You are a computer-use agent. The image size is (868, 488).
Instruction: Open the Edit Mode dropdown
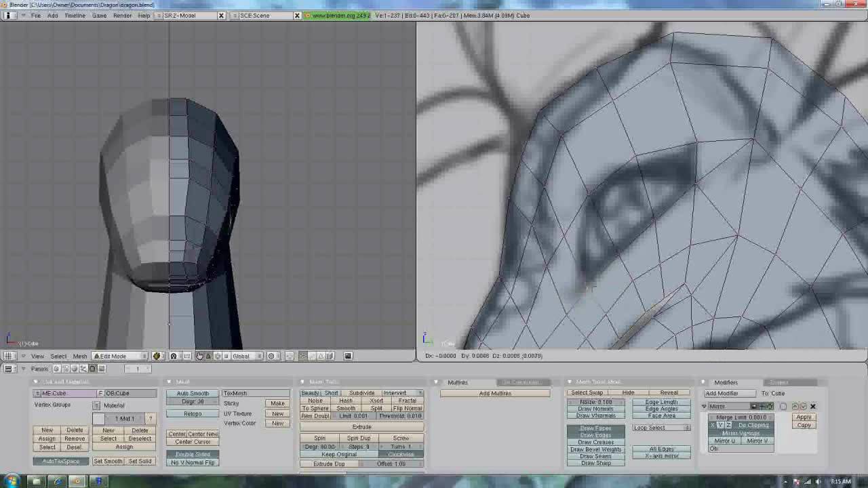click(121, 356)
